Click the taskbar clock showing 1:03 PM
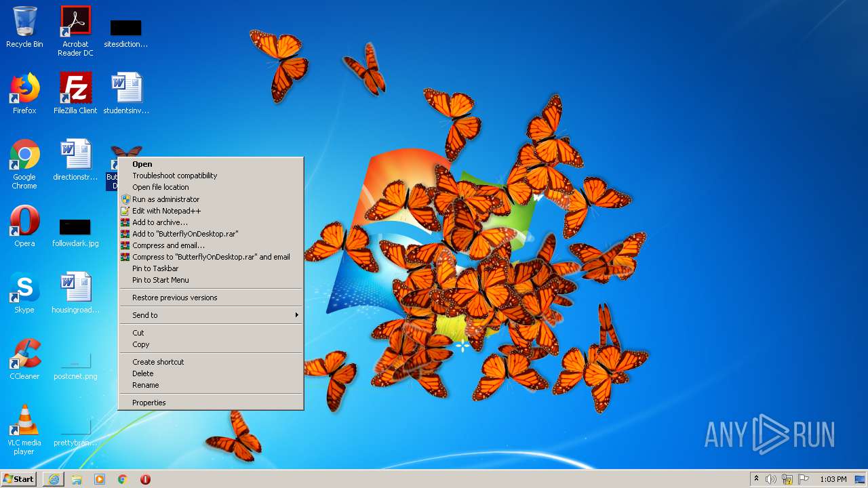868x488 pixels. 833,479
